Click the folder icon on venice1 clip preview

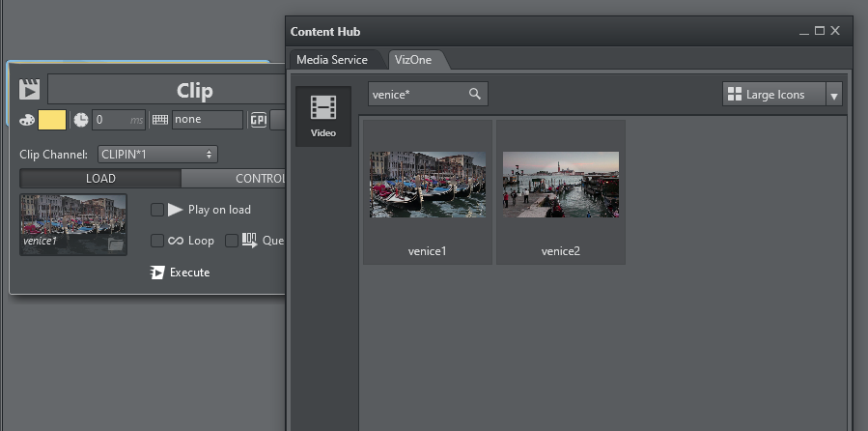[x=116, y=244]
